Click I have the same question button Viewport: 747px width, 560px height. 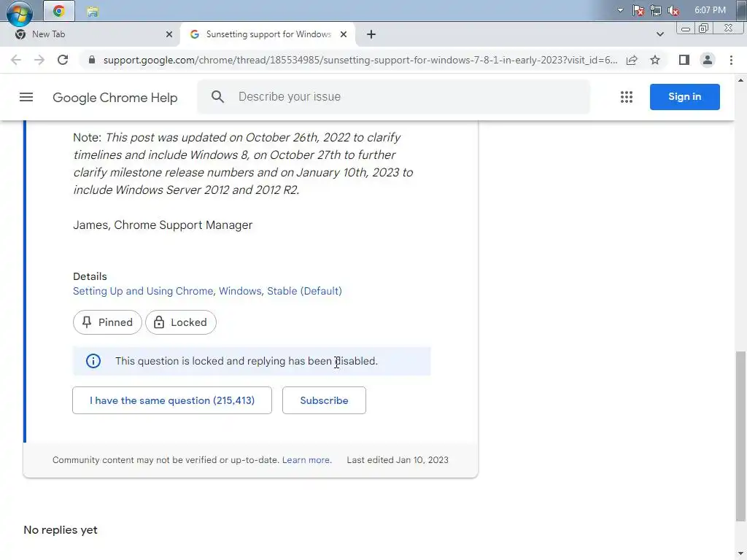tap(172, 400)
